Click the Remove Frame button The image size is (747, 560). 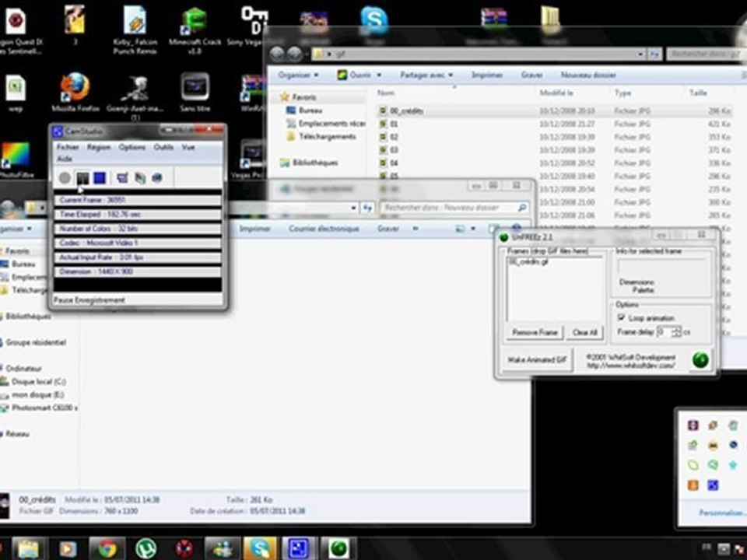coord(535,332)
